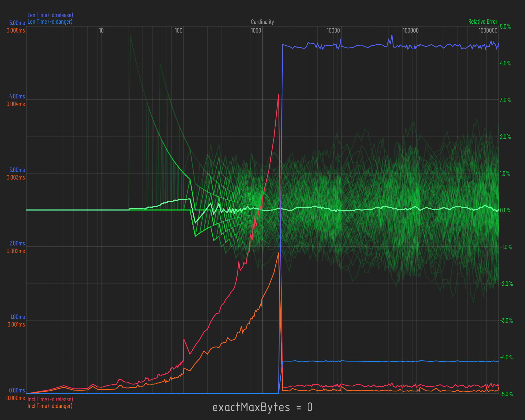
Task: Select the 'Incl Time (-d:danger)' legend label
Action: (50, 406)
